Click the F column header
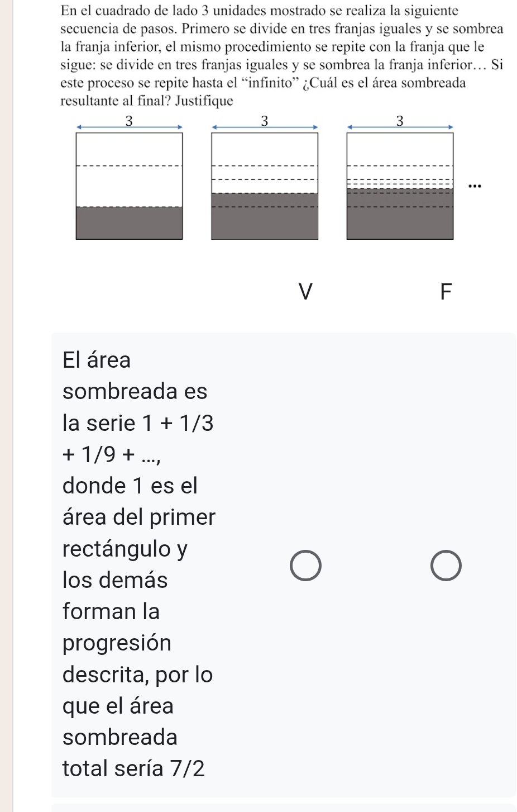The width and height of the screenshot is (517, 812). [x=445, y=292]
